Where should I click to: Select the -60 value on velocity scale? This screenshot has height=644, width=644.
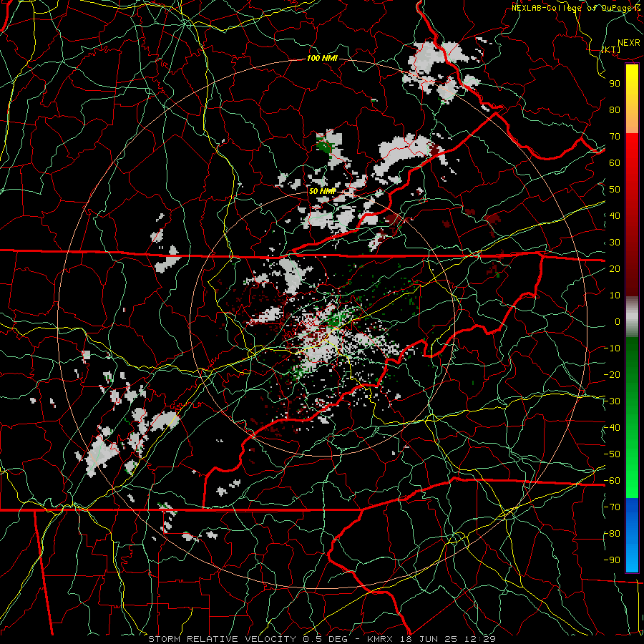pos(613,481)
